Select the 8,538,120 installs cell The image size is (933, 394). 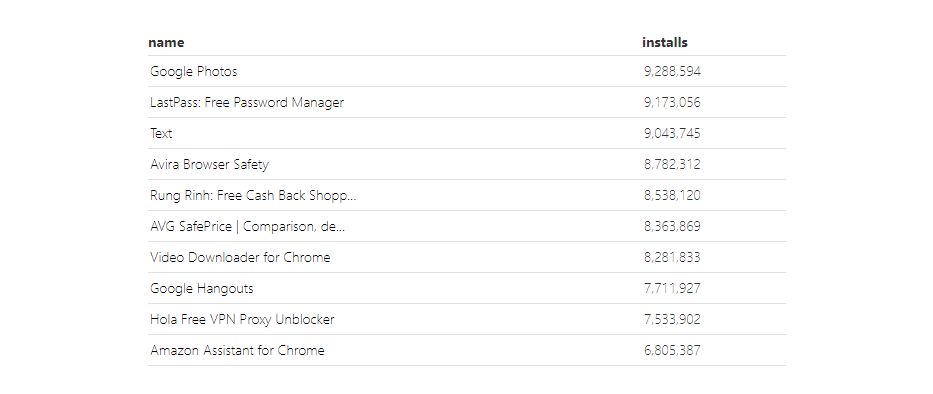click(672, 195)
